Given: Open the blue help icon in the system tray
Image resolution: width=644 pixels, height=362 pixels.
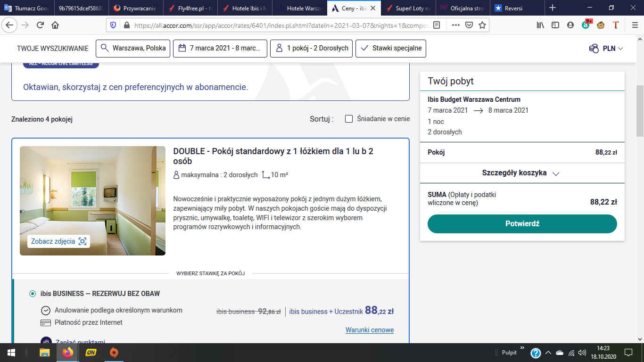Looking at the screenshot, I should (536, 353).
